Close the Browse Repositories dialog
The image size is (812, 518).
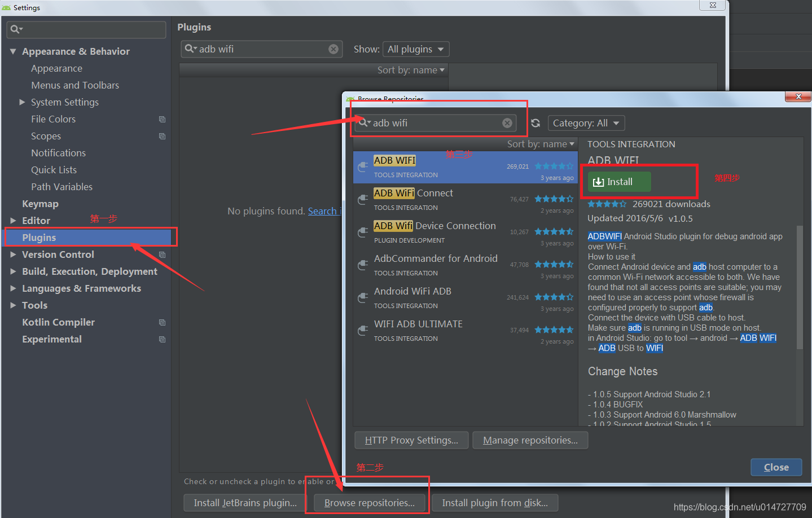[x=776, y=467]
